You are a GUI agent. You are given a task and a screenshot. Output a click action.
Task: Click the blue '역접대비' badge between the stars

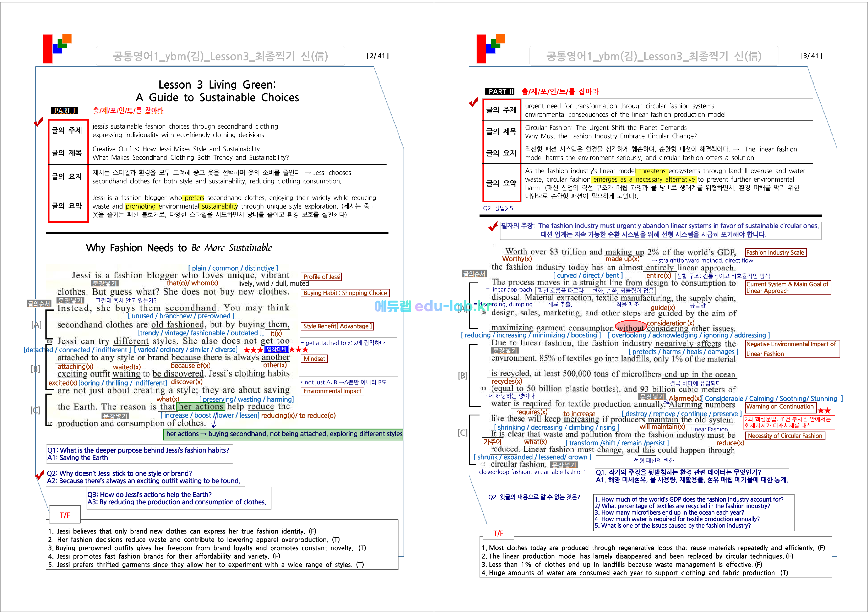276,350
